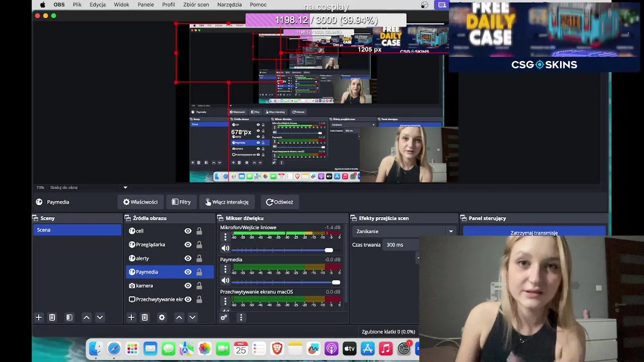This screenshot has width=644, height=362.
Task: Mute the Paymedia audio channel
Action: tap(225, 281)
